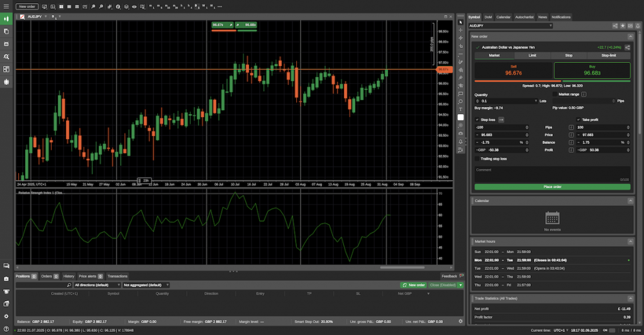This screenshot has width=644, height=335.
Task: Collapse the Calendar panel
Action: pyautogui.click(x=630, y=201)
